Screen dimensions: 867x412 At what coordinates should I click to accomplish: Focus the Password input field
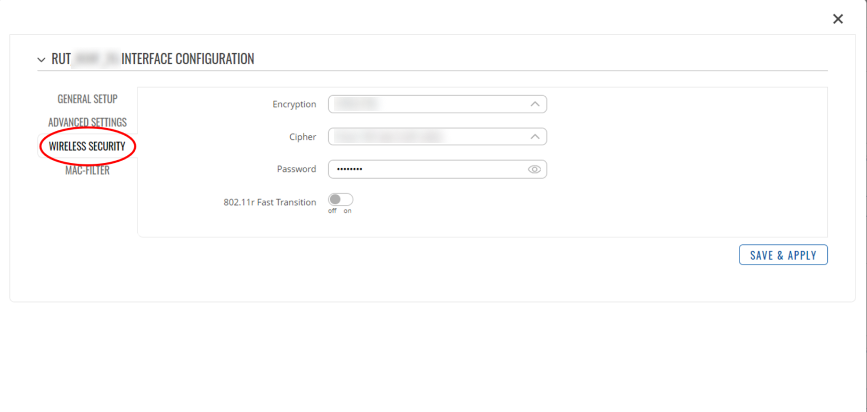click(427, 170)
